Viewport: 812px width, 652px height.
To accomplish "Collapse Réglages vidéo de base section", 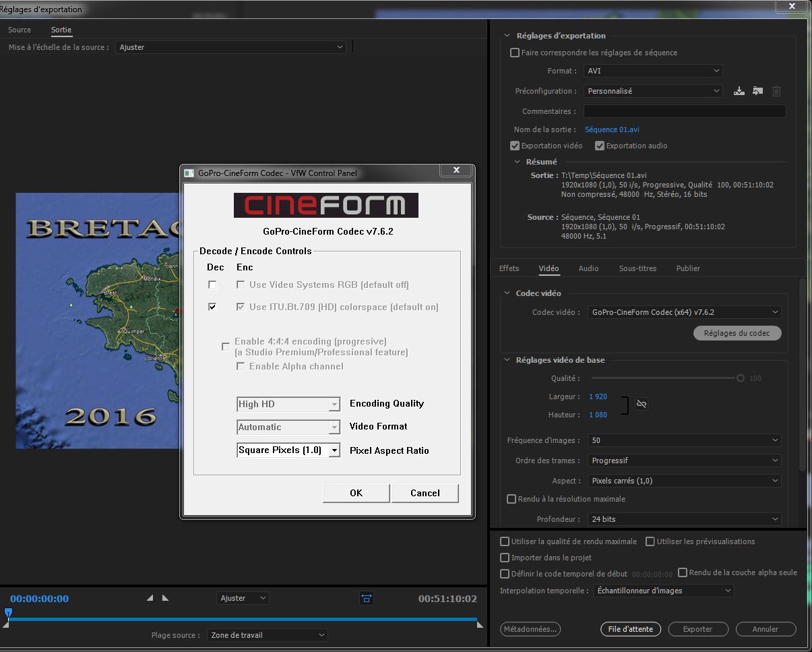I will [507, 360].
